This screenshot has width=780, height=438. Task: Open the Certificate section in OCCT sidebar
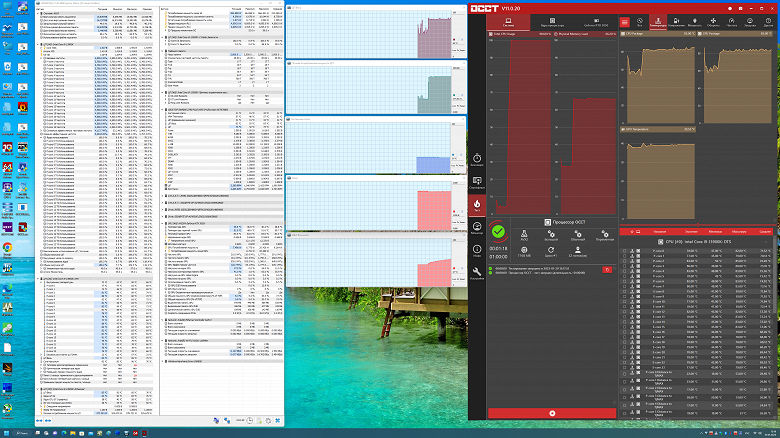click(477, 183)
